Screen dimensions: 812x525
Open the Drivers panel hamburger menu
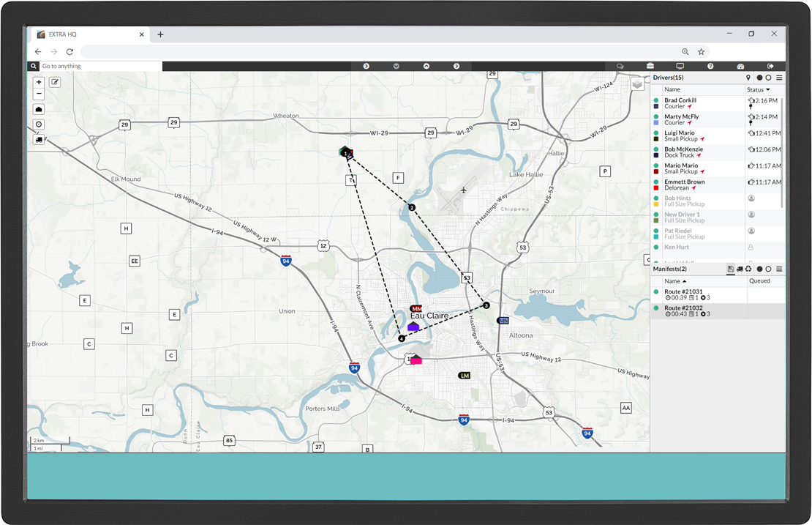(x=779, y=78)
